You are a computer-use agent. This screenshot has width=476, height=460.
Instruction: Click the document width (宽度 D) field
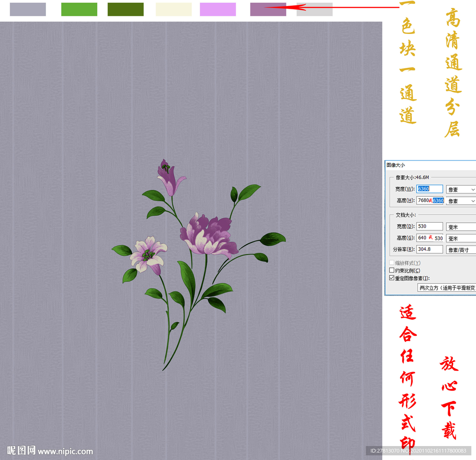coord(430,227)
